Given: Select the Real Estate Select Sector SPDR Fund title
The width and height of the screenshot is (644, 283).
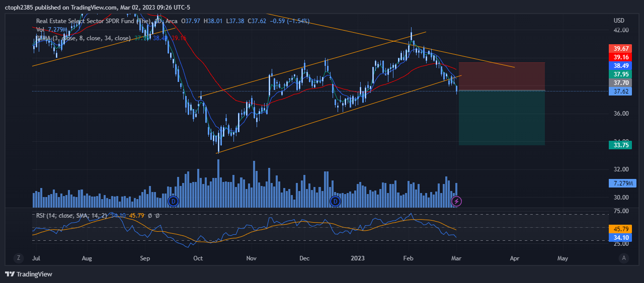Looking at the screenshot, I should click(x=93, y=21).
